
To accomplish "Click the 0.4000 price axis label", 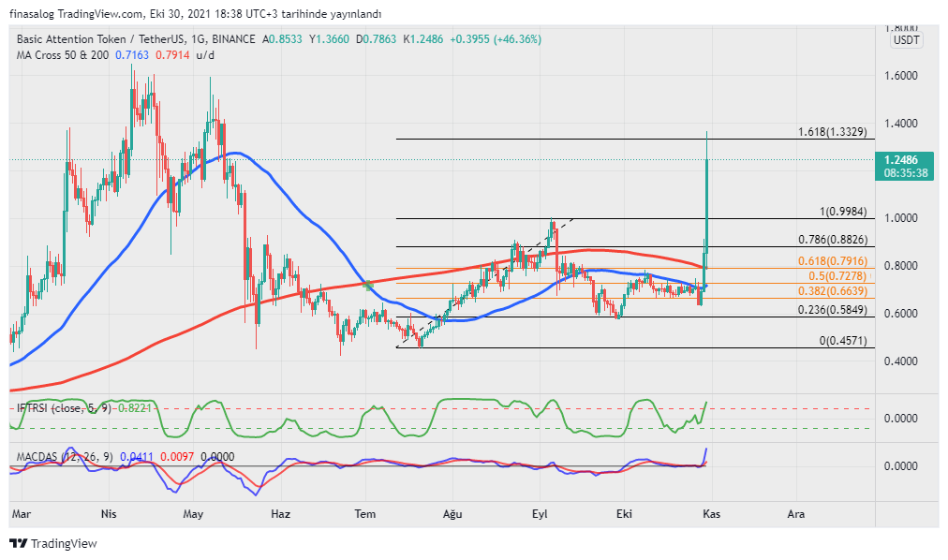I will [901, 361].
